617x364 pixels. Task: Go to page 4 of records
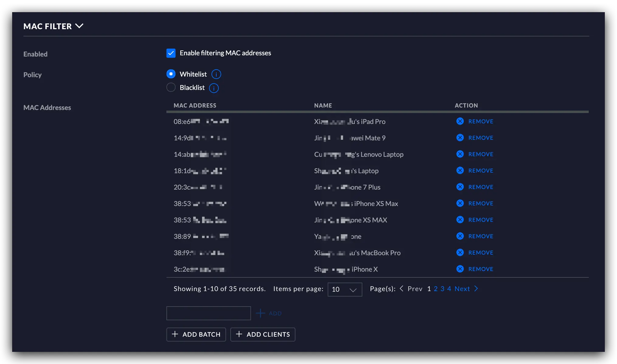pyautogui.click(x=449, y=289)
